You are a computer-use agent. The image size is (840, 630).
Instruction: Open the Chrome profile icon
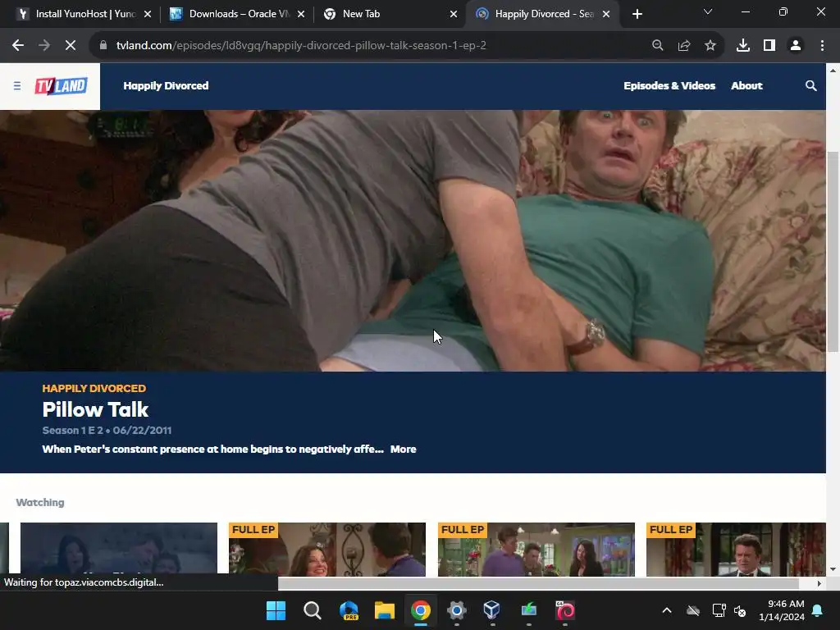(x=796, y=46)
